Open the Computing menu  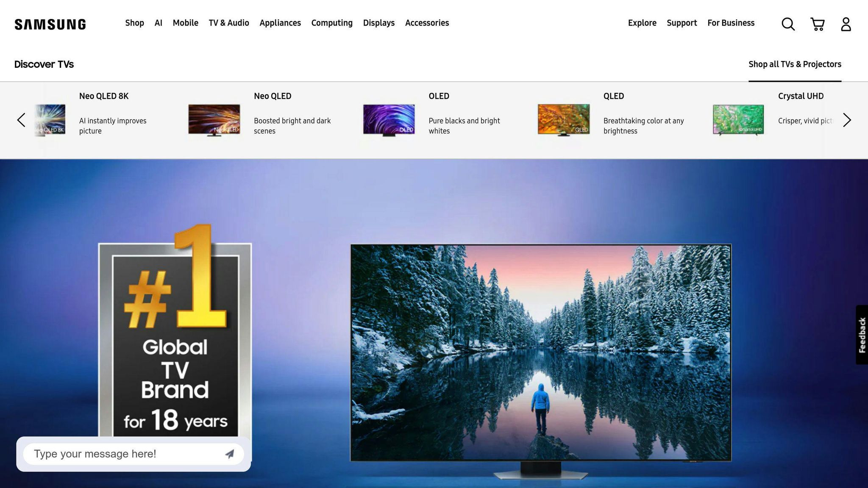coord(332,23)
